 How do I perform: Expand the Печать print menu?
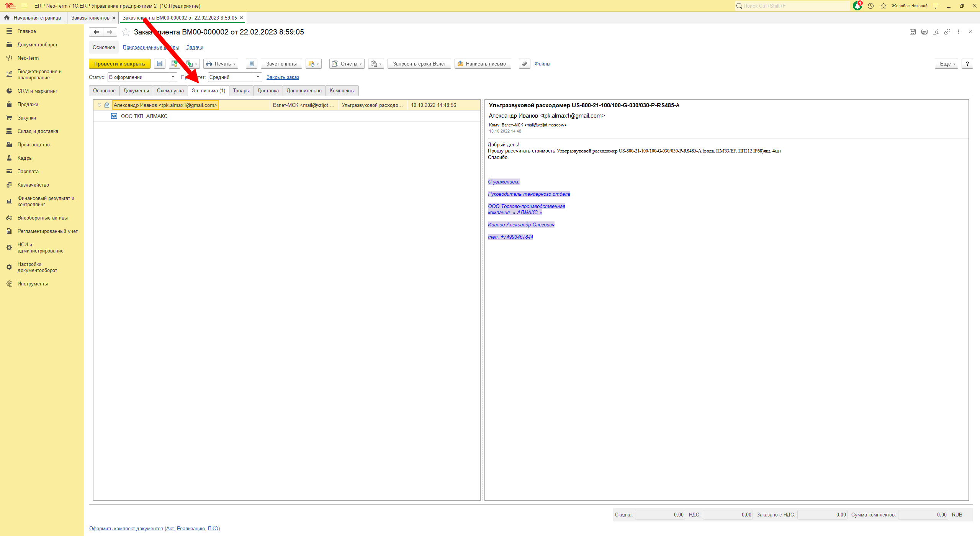click(221, 64)
